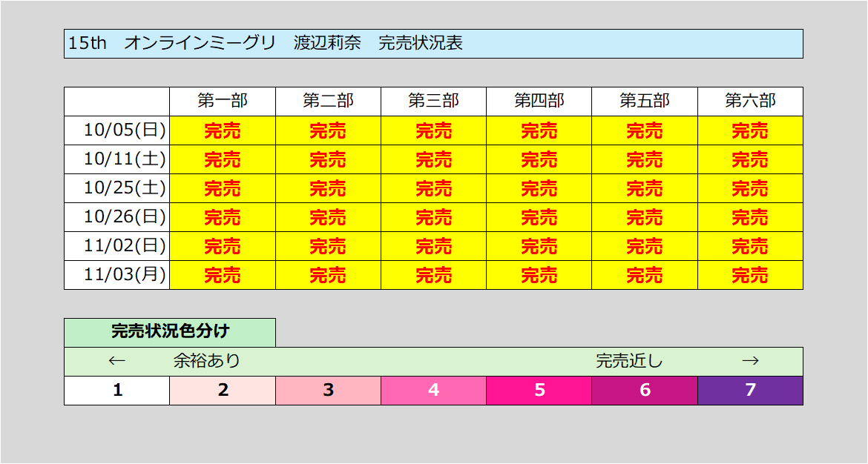The width and height of the screenshot is (868, 464).
Task: Select the 第一部 column header
Action: coord(223,102)
